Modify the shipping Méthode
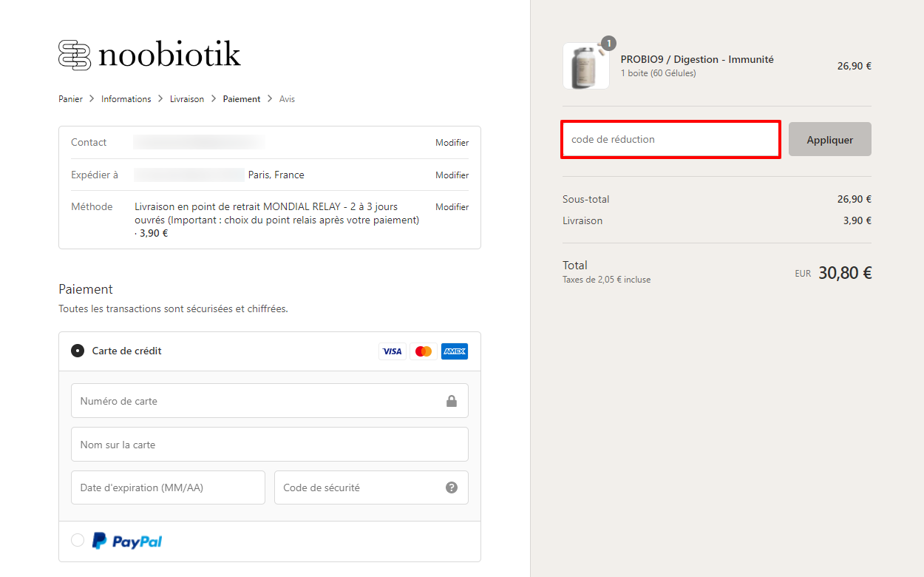The width and height of the screenshot is (924, 577). 452,207
